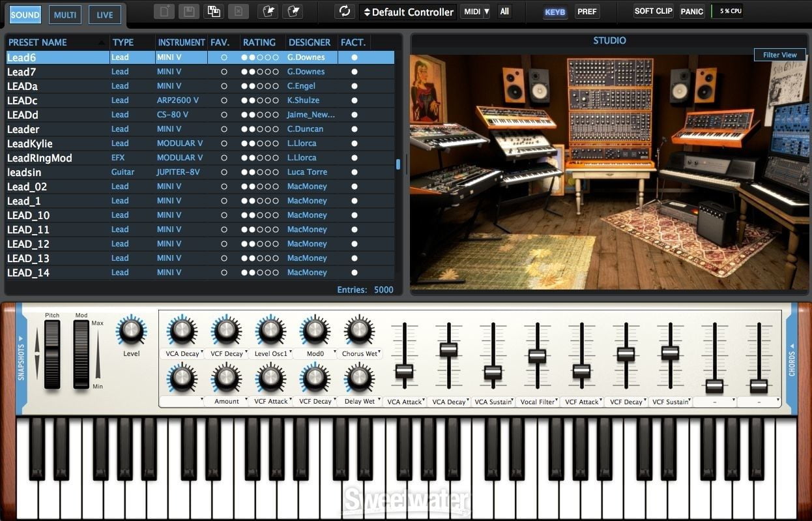Sort by DESIGNER column header

312,42
